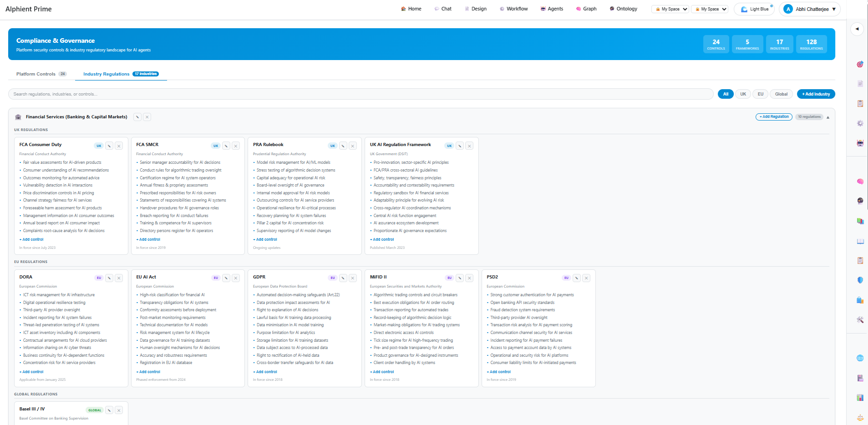The height and width of the screenshot is (425, 868).
Task: Click the bar chart sidebar icon
Action: coord(860,398)
